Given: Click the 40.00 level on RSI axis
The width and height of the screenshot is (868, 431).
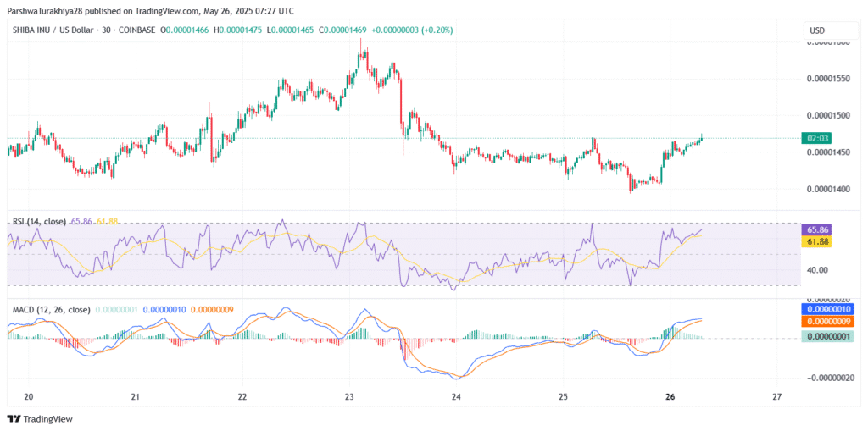Looking at the screenshot, I should [815, 270].
